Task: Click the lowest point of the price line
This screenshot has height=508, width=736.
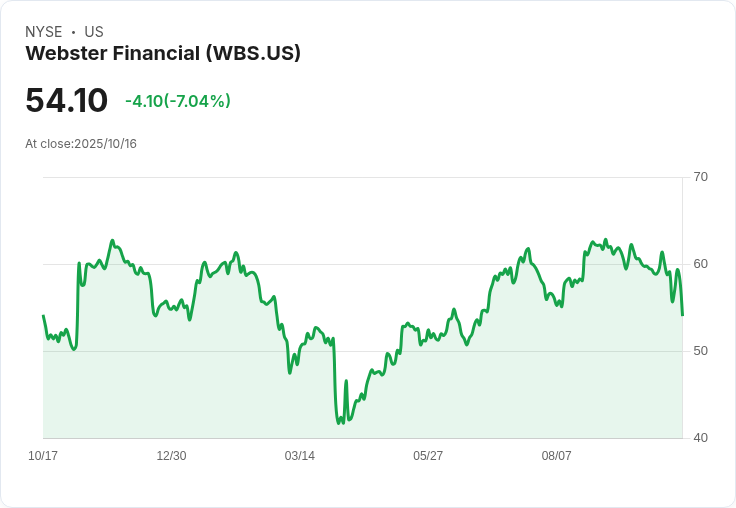Action: pyautogui.click(x=340, y=423)
